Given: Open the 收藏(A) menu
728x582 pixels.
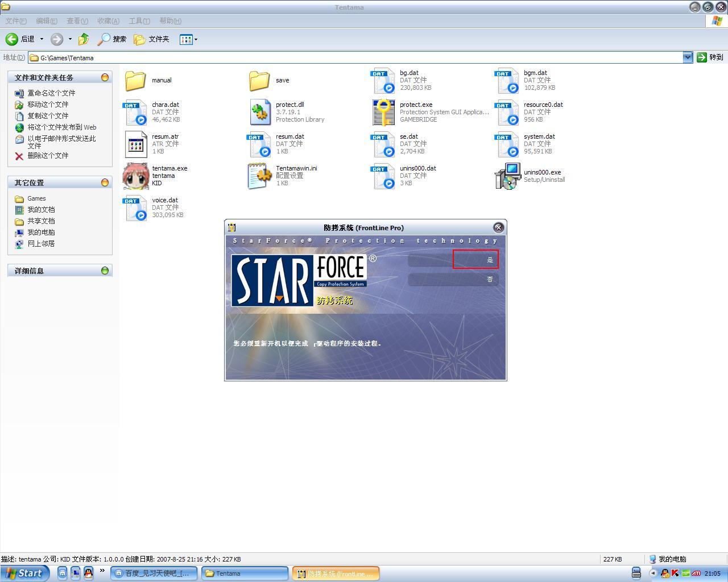Looking at the screenshot, I should [x=108, y=21].
